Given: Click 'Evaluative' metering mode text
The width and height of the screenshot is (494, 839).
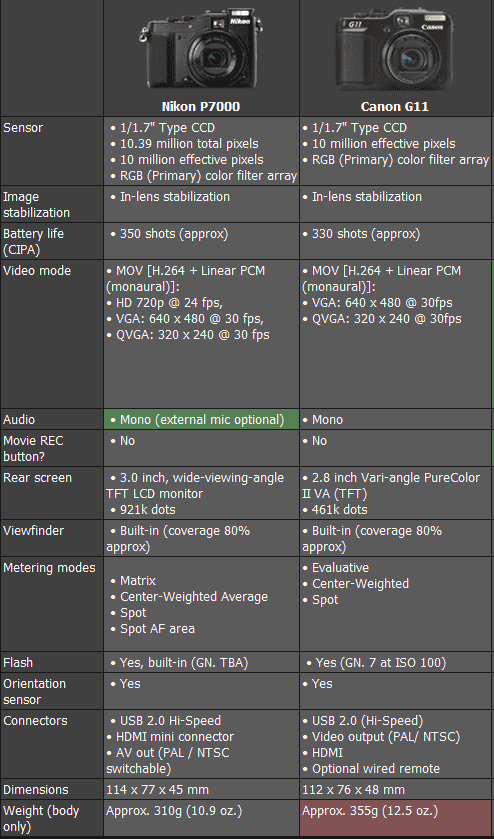Looking at the screenshot, I should [x=340, y=568].
